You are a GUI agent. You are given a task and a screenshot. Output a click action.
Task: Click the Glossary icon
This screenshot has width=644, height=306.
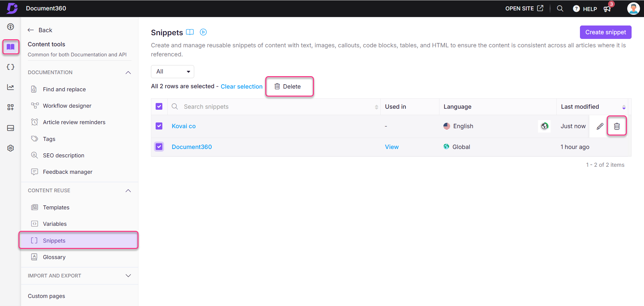(x=34, y=257)
